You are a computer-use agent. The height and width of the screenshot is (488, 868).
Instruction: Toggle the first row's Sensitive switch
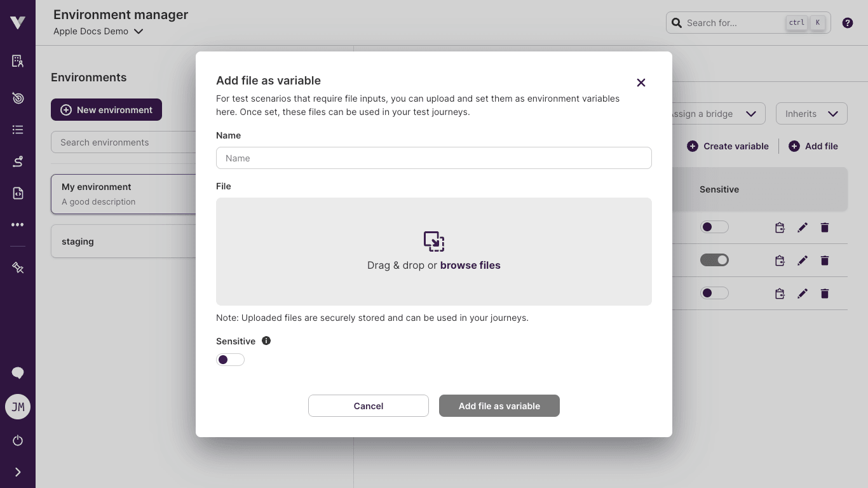(714, 227)
